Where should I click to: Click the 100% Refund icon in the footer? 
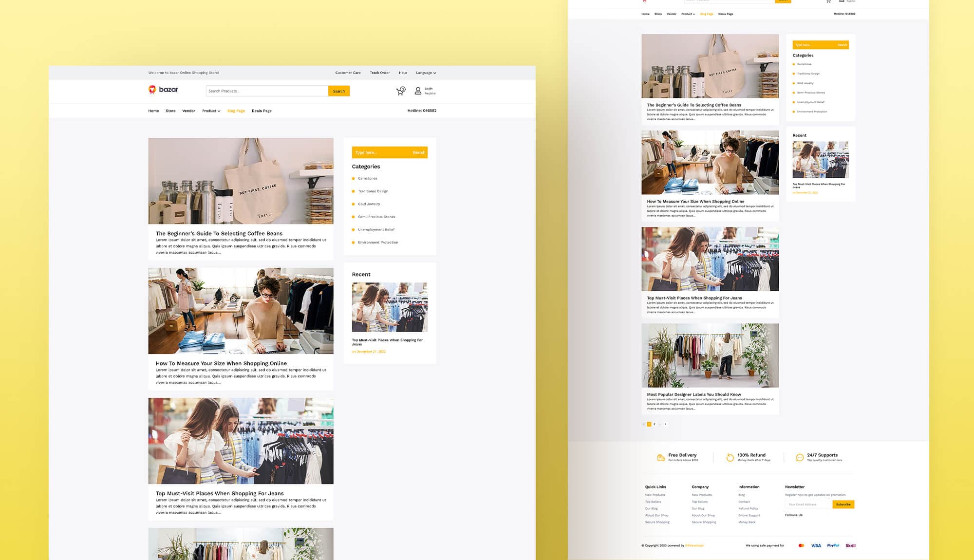coord(730,457)
